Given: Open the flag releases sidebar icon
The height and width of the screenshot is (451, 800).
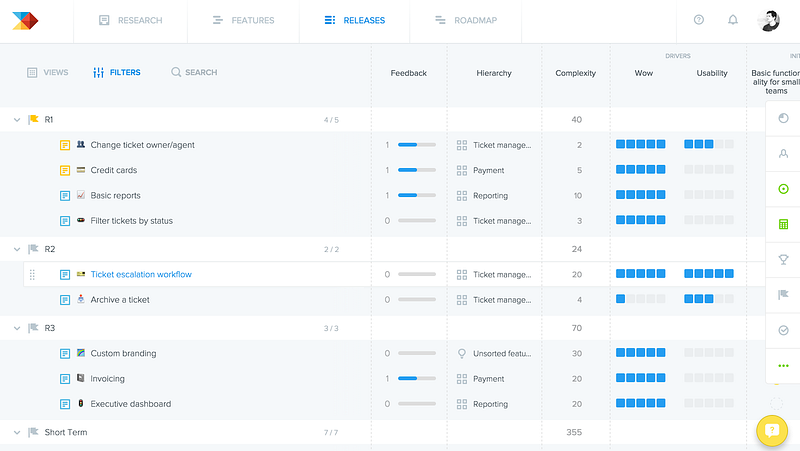Looking at the screenshot, I should [x=783, y=295].
